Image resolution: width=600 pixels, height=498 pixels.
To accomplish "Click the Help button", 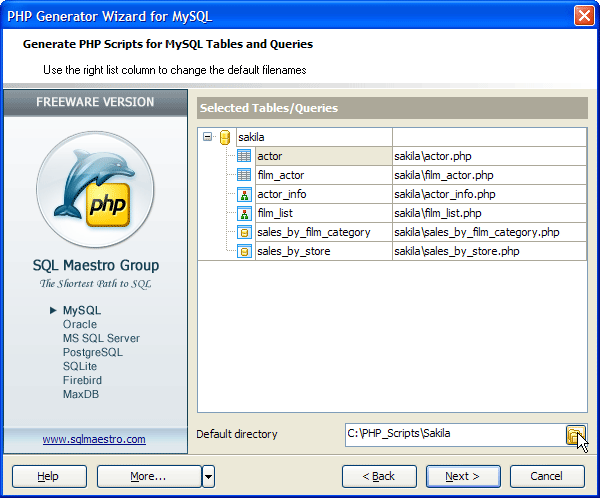I will click(x=49, y=477).
